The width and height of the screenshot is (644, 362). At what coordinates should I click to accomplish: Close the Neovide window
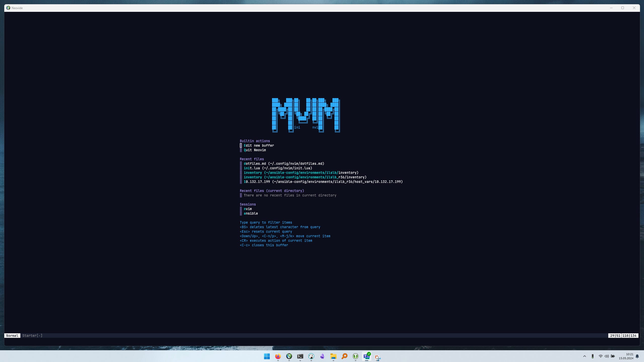[634, 8]
